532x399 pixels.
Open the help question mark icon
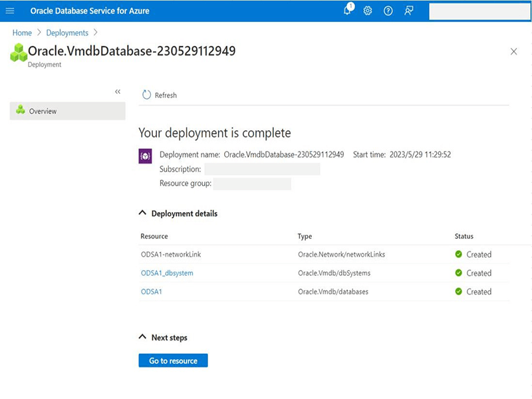point(388,11)
